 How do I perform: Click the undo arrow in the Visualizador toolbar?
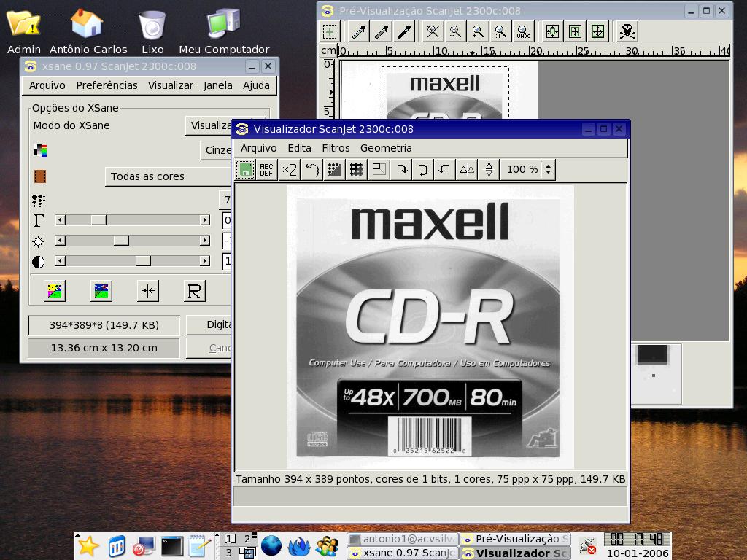coord(312,169)
